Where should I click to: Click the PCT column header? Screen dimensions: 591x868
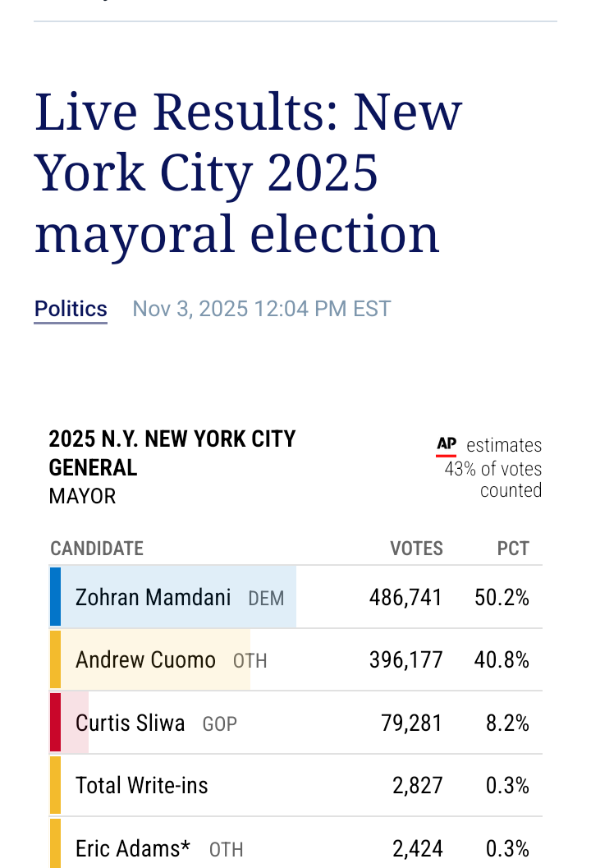click(513, 549)
